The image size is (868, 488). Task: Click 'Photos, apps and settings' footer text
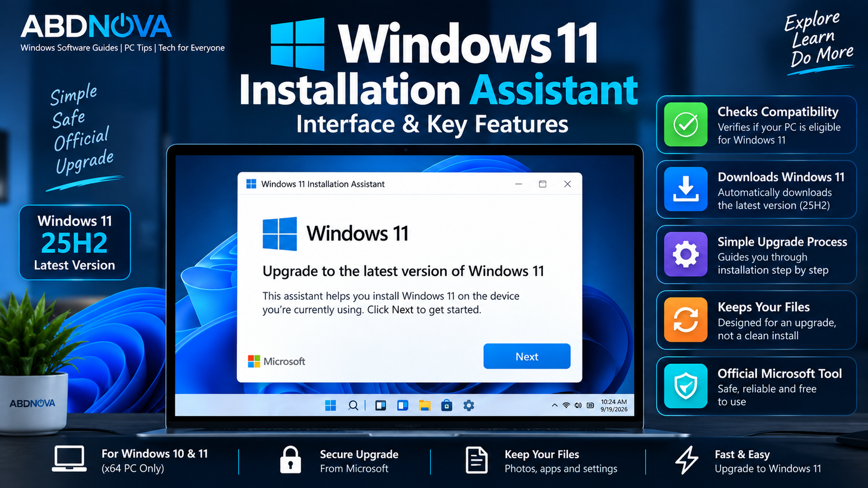click(561, 468)
